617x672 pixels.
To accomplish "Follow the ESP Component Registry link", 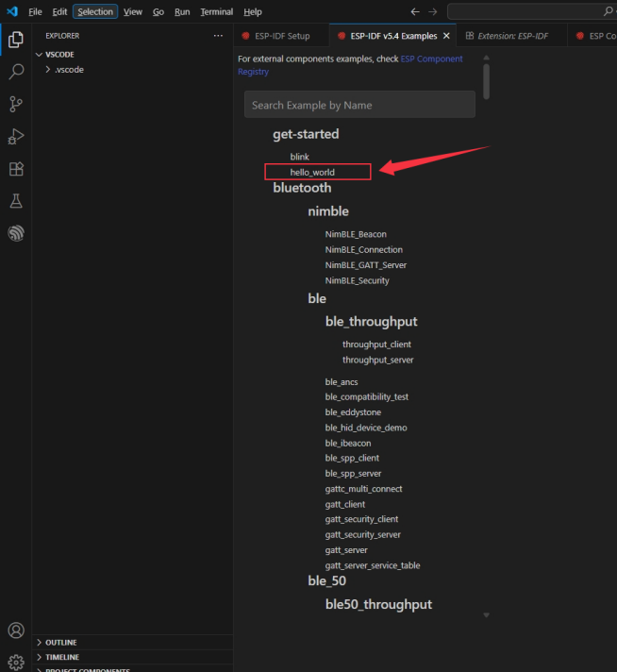I will [x=350, y=65].
